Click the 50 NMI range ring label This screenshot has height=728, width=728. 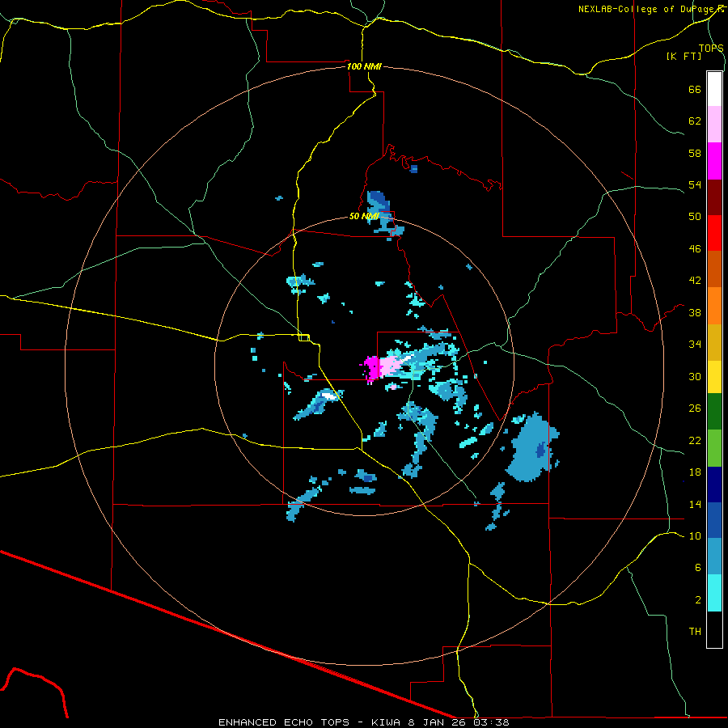tap(364, 216)
